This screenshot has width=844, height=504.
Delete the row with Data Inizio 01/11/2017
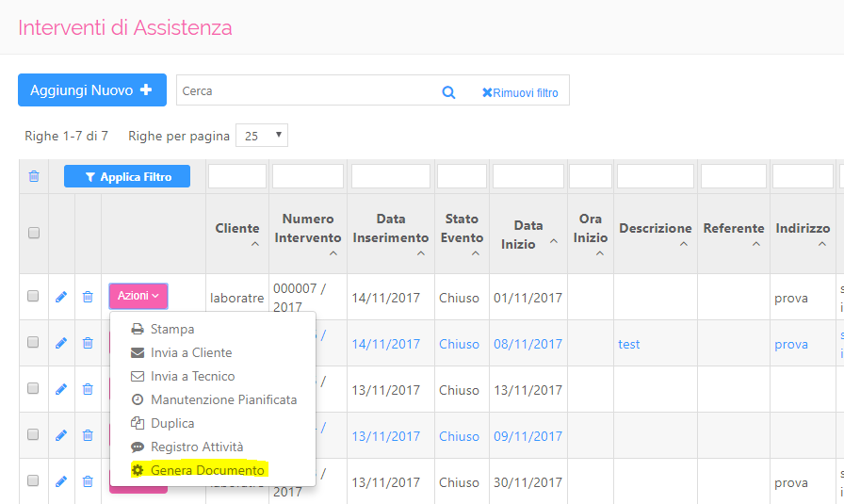click(x=88, y=297)
